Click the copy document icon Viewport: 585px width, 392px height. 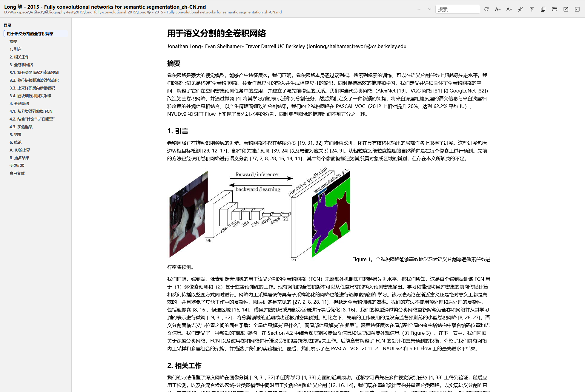click(543, 9)
